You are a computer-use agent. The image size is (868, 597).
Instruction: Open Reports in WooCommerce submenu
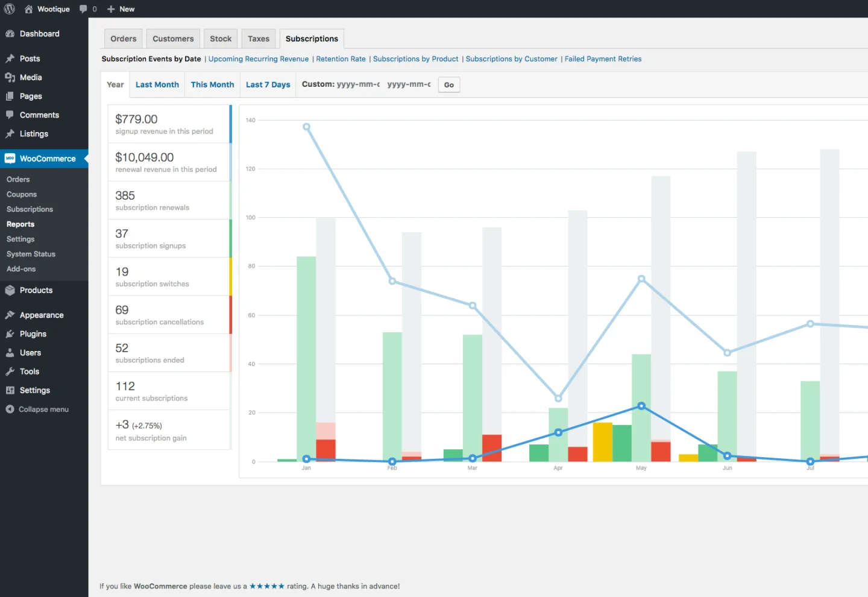(x=20, y=224)
